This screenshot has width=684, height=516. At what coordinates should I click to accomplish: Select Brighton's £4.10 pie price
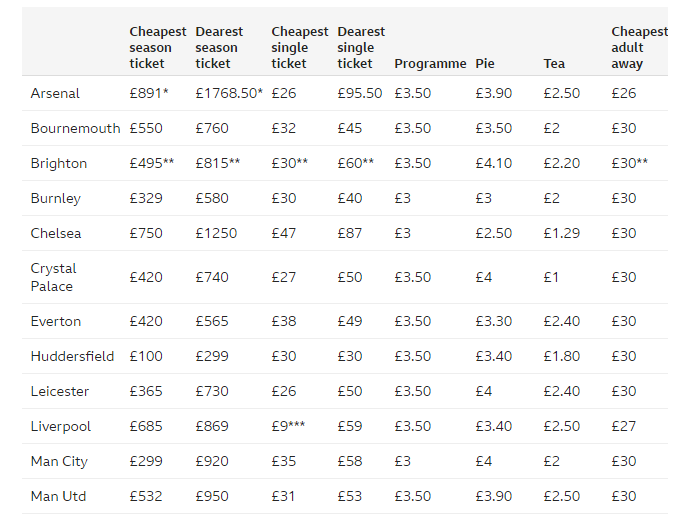[x=493, y=163]
